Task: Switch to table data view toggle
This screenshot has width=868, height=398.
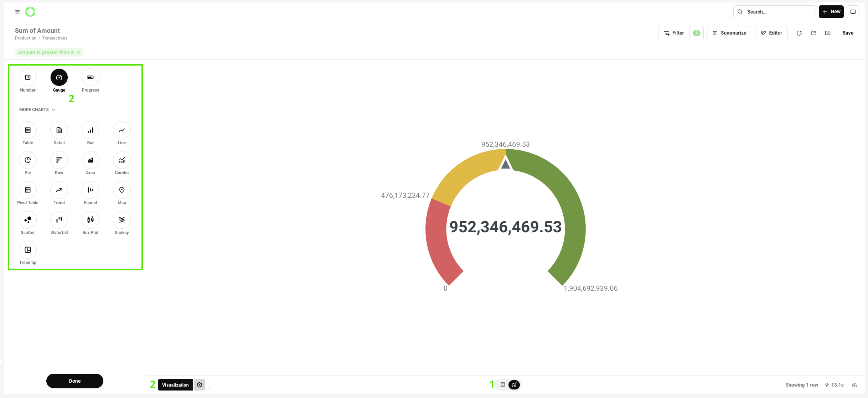Action: point(503,385)
